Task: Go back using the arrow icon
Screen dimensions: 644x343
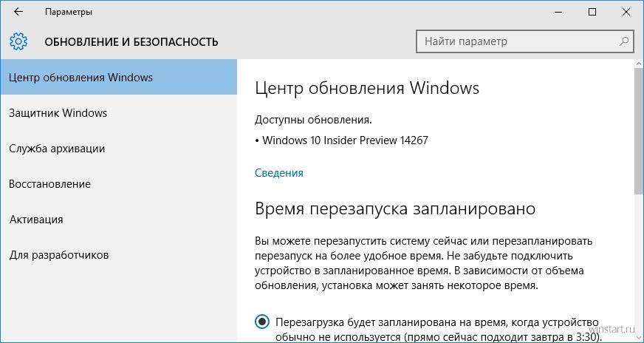Action: click(18, 12)
